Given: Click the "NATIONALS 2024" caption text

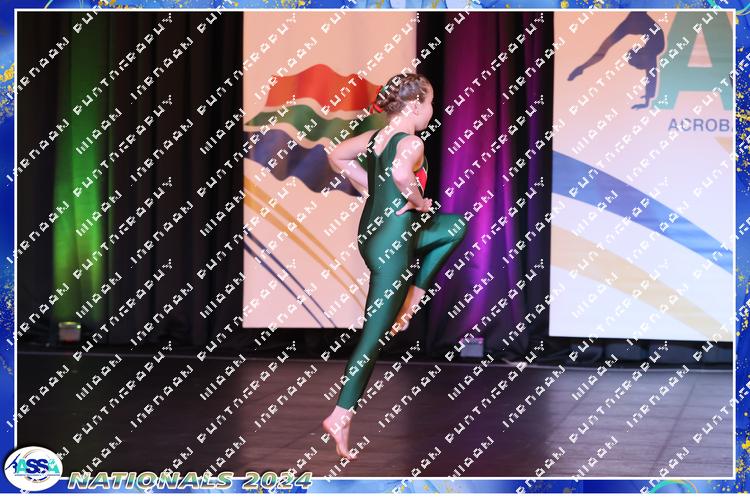Looking at the screenshot, I should (190, 480).
